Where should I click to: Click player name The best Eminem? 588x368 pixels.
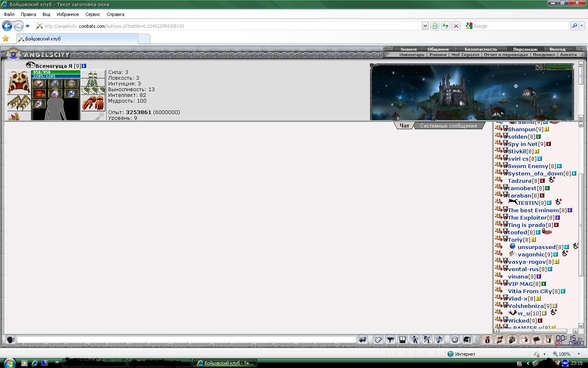pyautogui.click(x=533, y=210)
